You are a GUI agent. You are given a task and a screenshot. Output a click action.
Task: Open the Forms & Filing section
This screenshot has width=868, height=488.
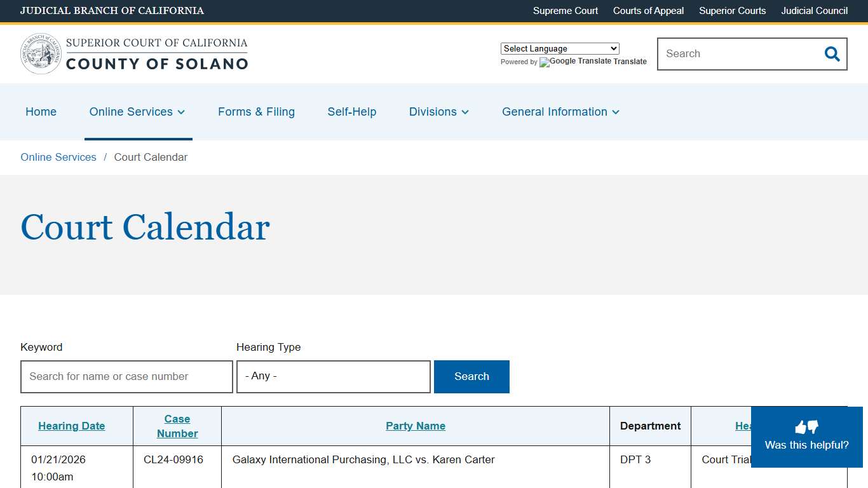(256, 112)
